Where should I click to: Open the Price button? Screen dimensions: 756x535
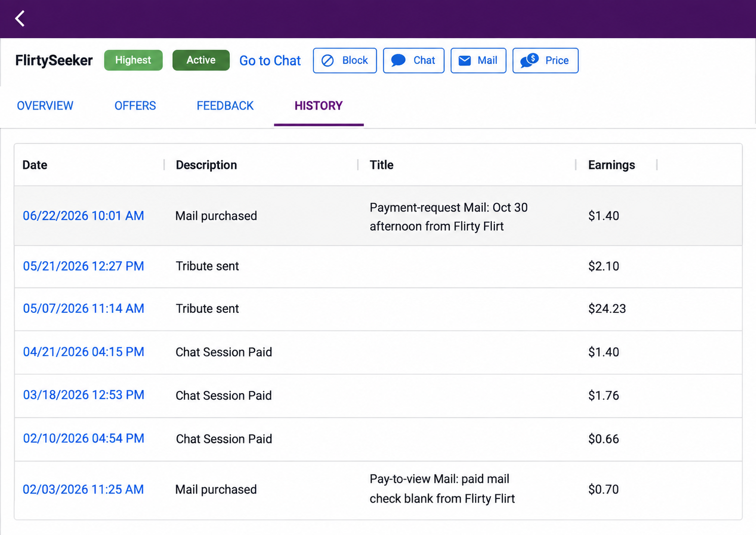[x=546, y=60]
